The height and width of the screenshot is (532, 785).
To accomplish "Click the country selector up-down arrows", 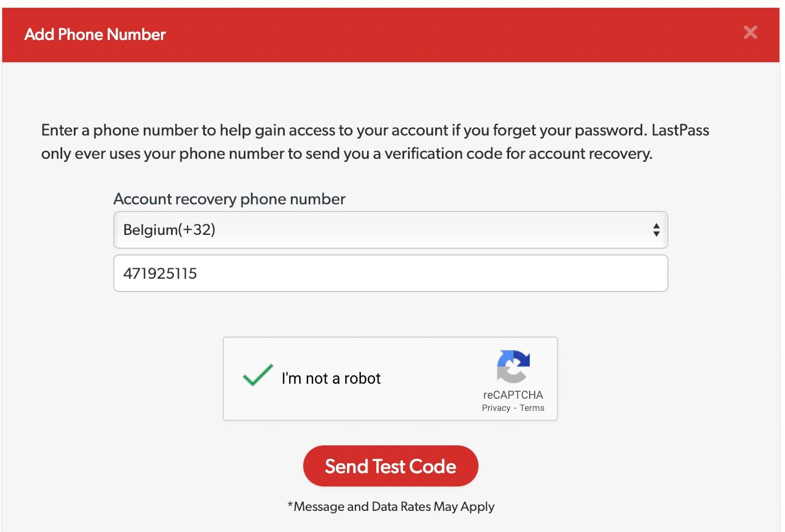I will point(656,230).
